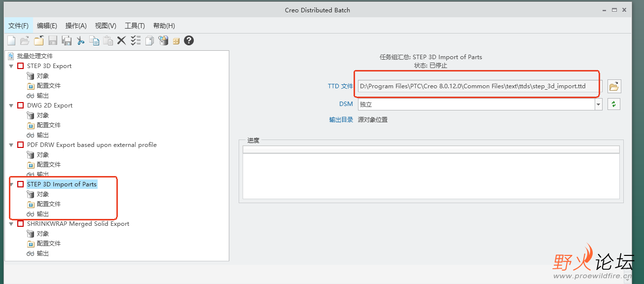Open the DSM dropdown arrow
The image size is (644, 284).
599,104
